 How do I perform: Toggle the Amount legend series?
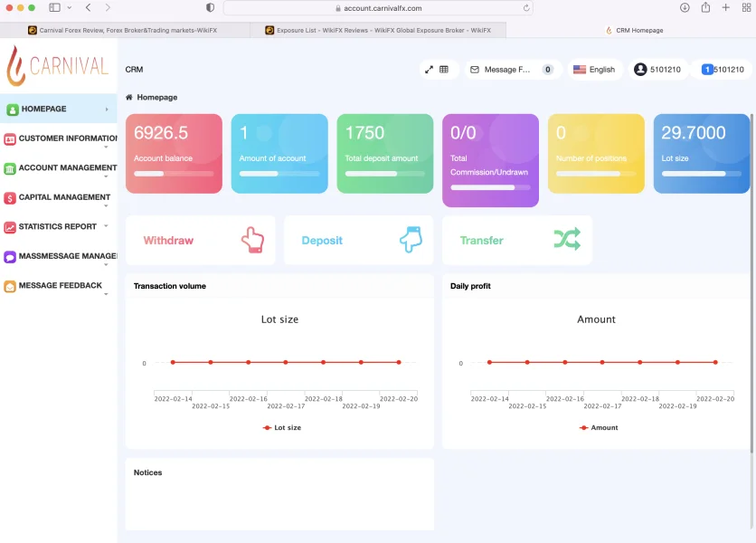[x=599, y=428]
